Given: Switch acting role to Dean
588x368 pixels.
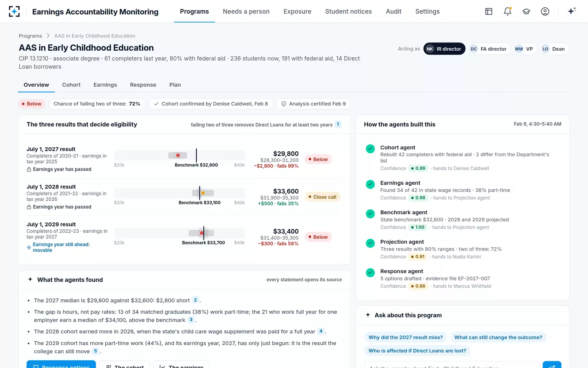Looking at the screenshot, I should pos(554,49).
